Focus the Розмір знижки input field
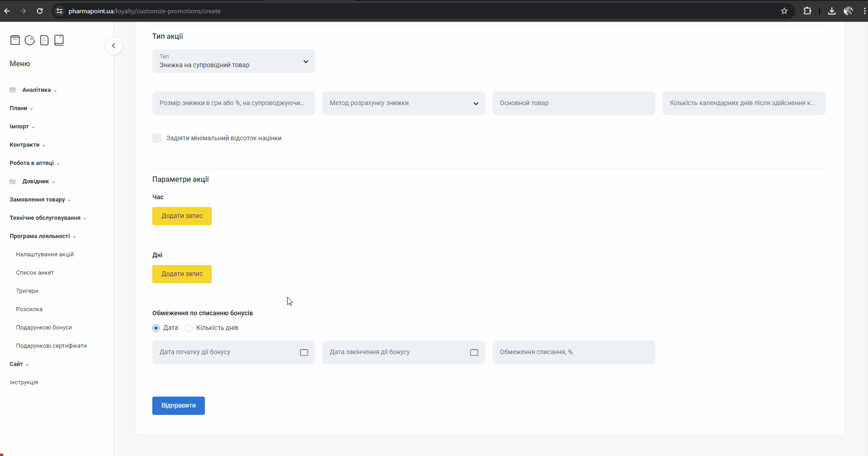 point(234,103)
